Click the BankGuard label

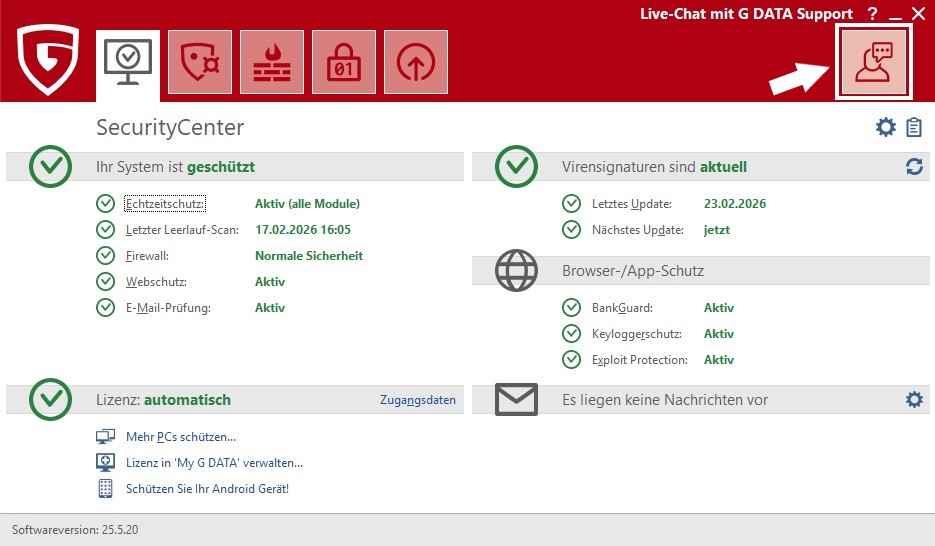click(x=622, y=308)
